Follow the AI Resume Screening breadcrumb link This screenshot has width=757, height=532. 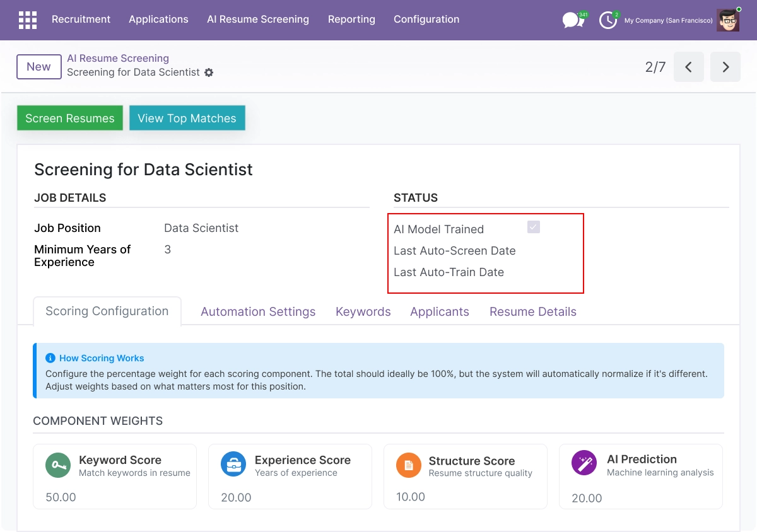(x=118, y=59)
